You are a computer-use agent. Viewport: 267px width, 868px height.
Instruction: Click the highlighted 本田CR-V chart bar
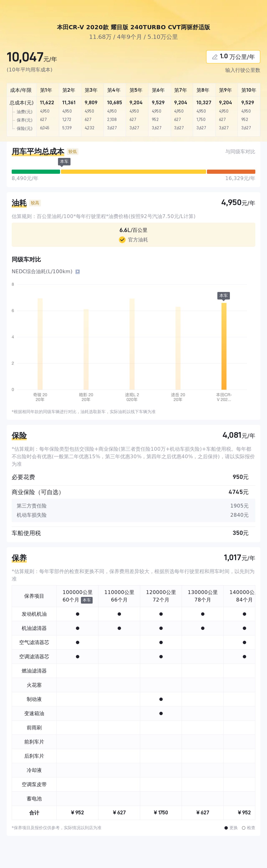pyautogui.click(x=224, y=346)
